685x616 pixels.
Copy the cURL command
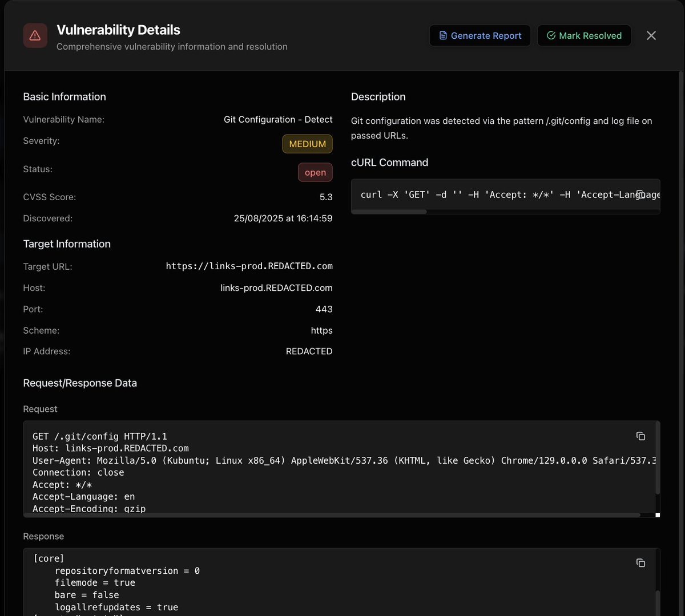pyautogui.click(x=640, y=194)
